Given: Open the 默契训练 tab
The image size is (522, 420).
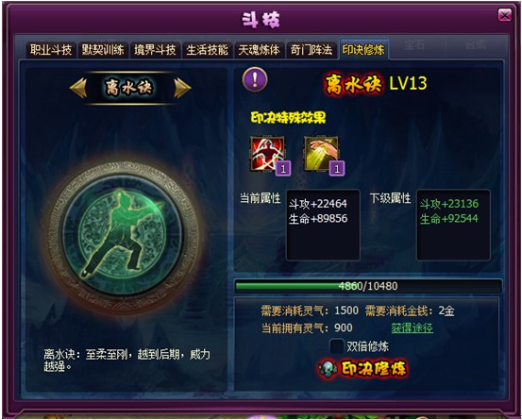Looking at the screenshot, I should pyautogui.click(x=103, y=50).
